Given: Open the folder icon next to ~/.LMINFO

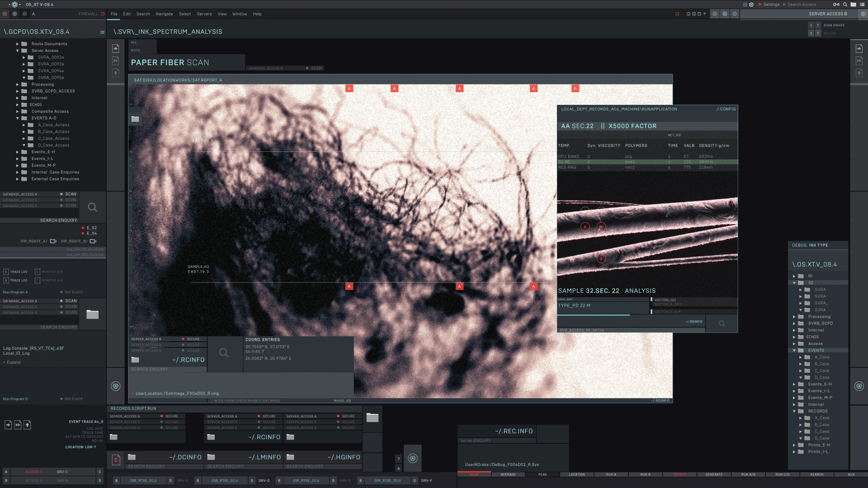Looking at the screenshot, I should (211, 457).
